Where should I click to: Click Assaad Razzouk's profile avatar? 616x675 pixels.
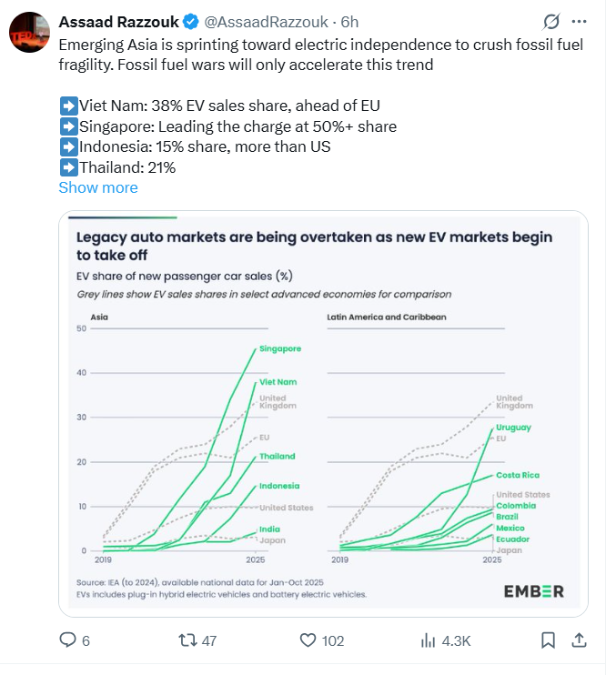point(28,34)
